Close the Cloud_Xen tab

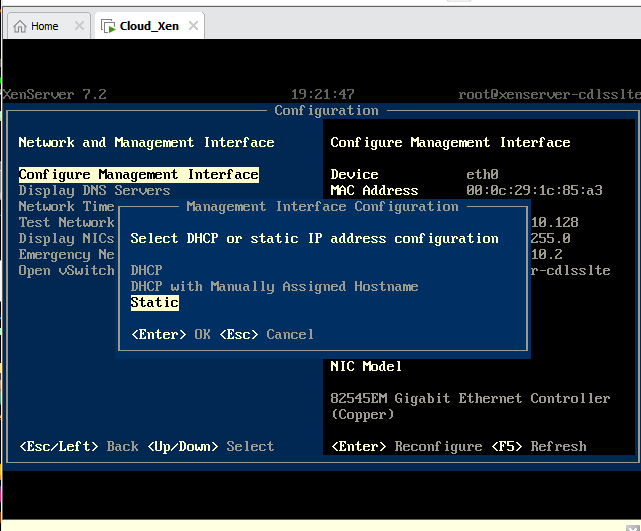click(x=193, y=26)
